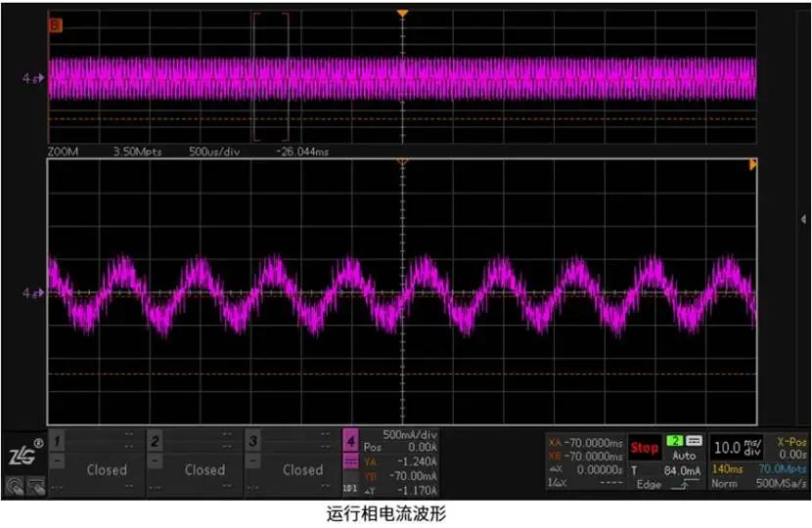Click the 70.0Mpts memory depth
Viewport: 812px width, 528px height.
point(783,469)
